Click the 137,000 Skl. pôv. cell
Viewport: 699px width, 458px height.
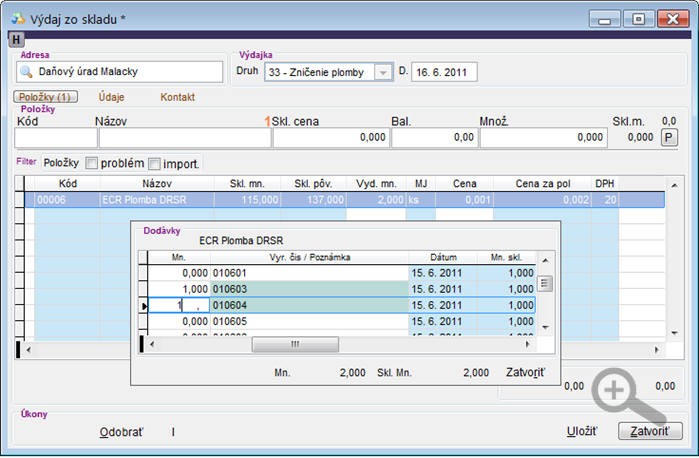[x=313, y=200]
